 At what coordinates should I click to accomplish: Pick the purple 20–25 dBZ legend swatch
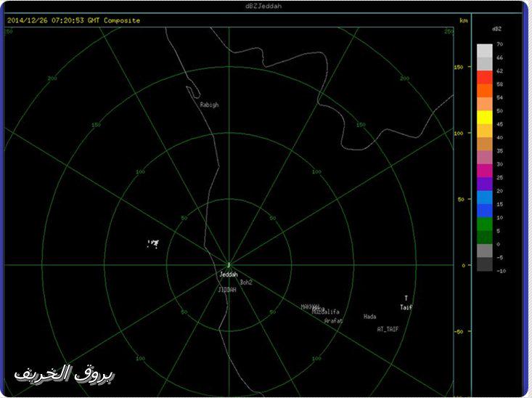coord(485,184)
